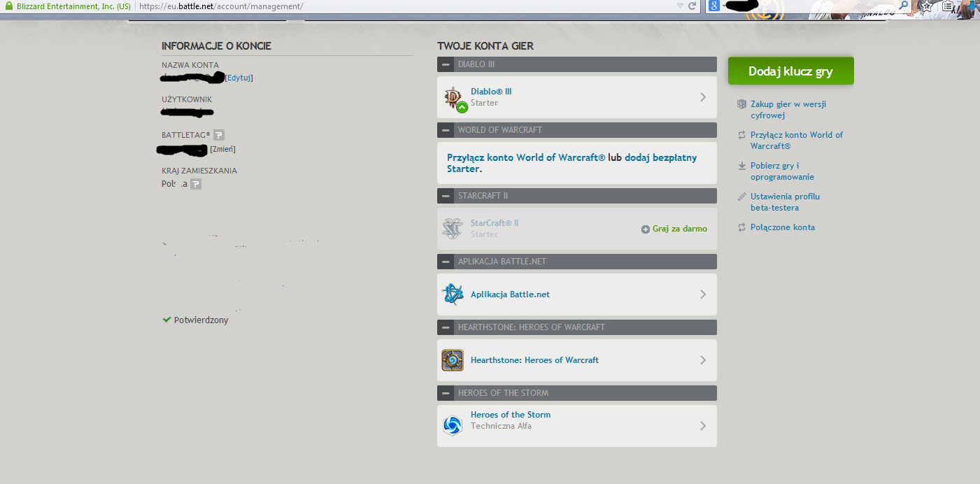
Task: Click the plus icon beside Graj za darmo
Action: (646, 229)
